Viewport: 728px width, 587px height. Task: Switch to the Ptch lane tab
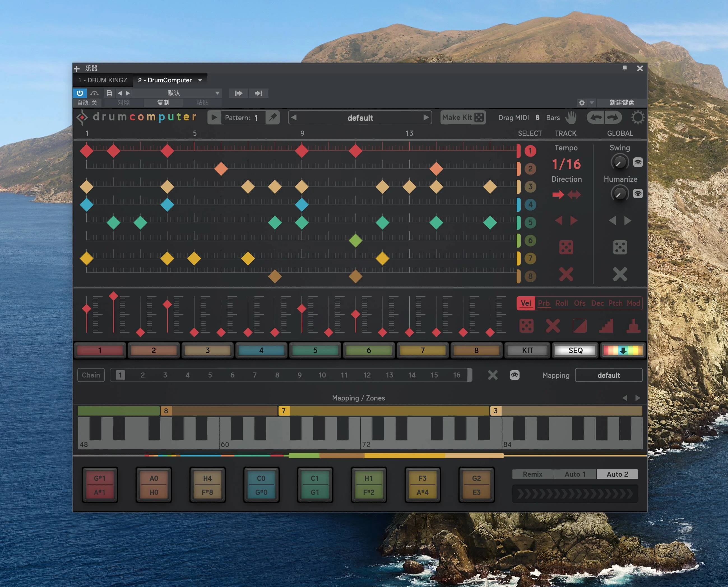(x=615, y=303)
